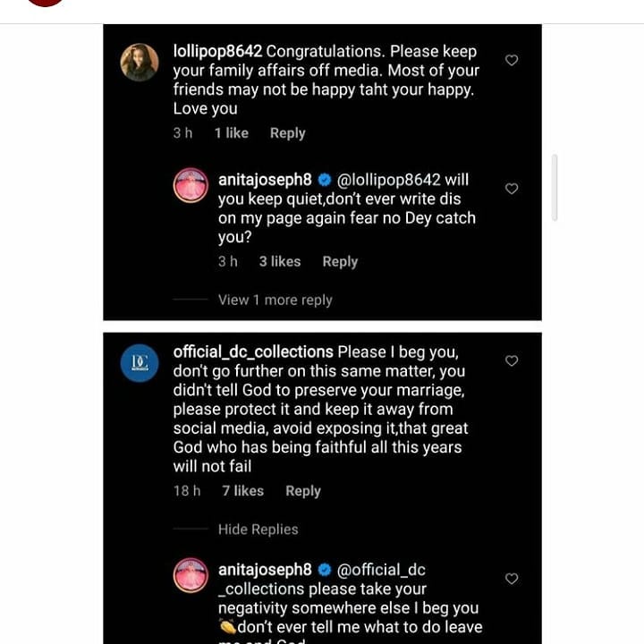644x644 pixels.
Task: Open anitajoseph8's avatar in the lower reply
Action: [x=191, y=575]
